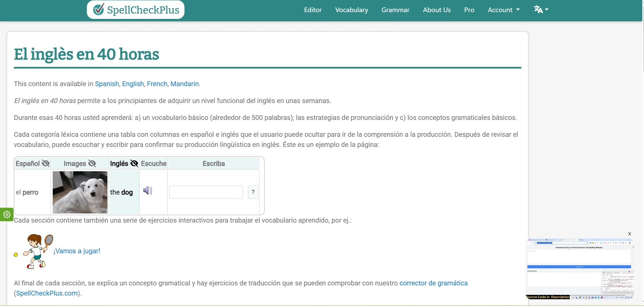Click the question mark hint button
644x306 pixels.
click(x=253, y=192)
